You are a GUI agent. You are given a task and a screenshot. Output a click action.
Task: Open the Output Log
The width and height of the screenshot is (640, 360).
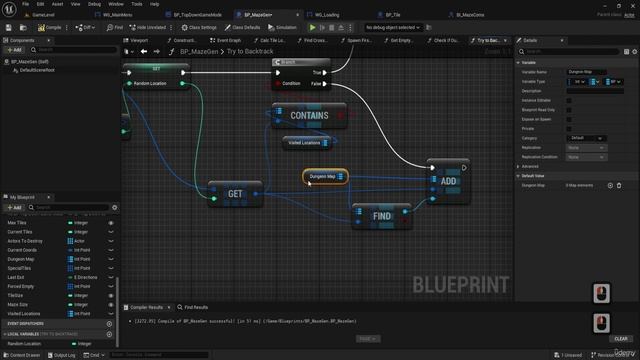click(61, 355)
